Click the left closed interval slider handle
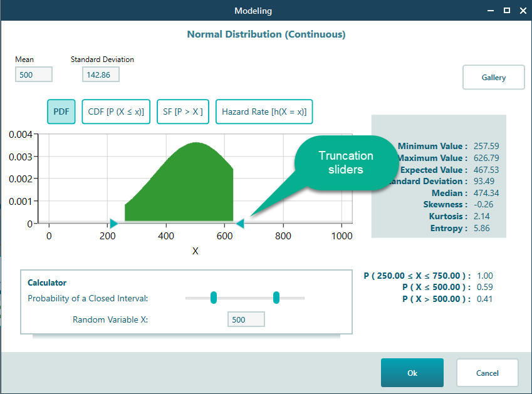 (214, 298)
